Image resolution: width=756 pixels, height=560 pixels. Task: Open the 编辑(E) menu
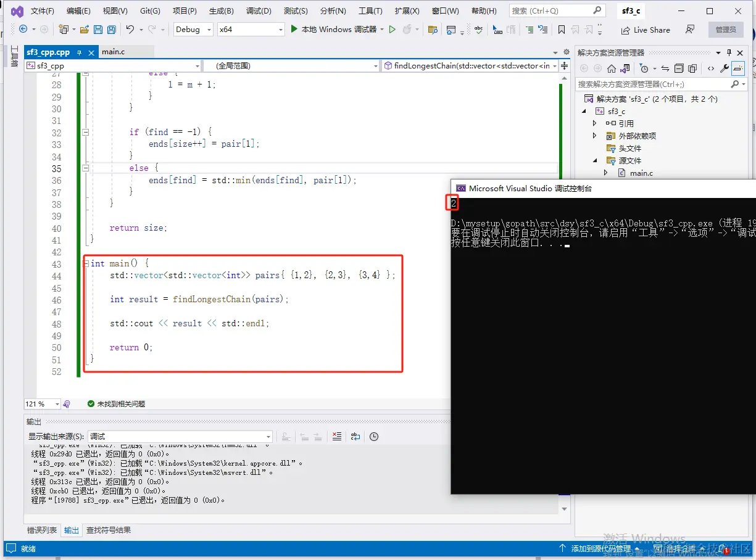(78, 11)
